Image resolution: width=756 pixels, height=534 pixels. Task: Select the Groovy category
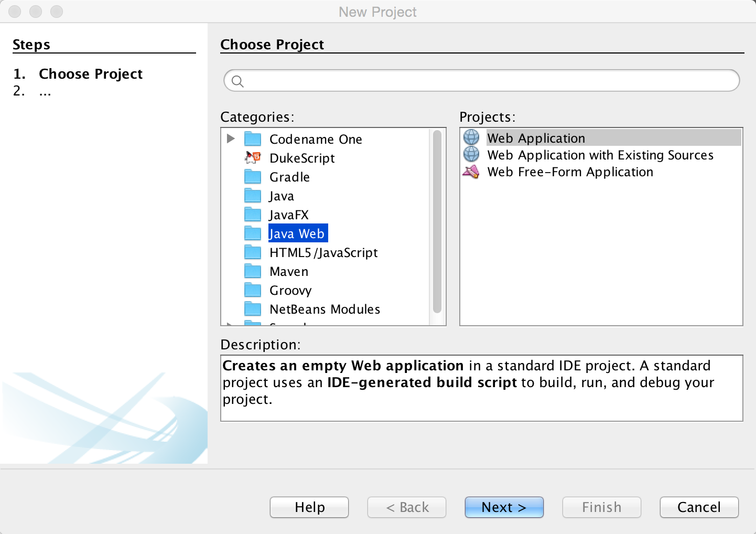pyautogui.click(x=290, y=290)
